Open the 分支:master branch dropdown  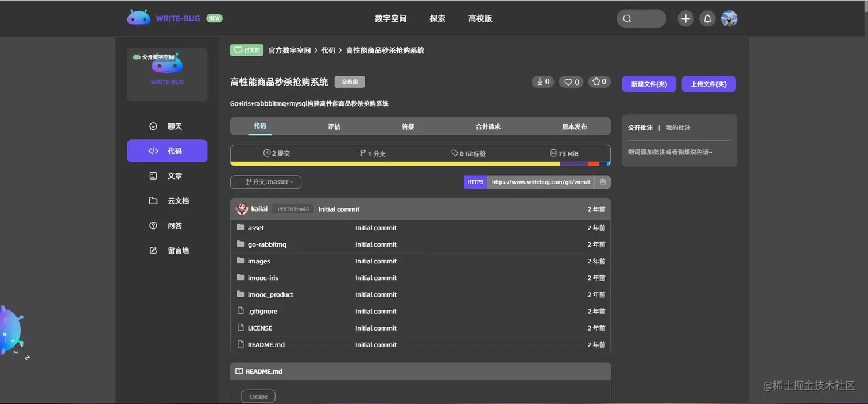pyautogui.click(x=265, y=182)
